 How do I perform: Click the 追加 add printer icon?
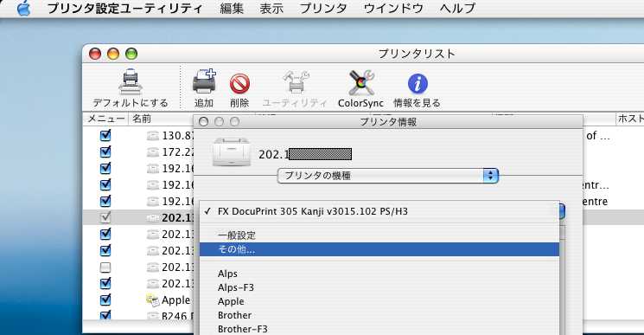[204, 81]
